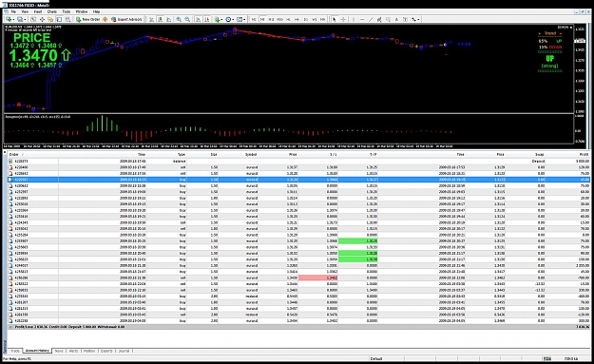Expand the New Chart dropdown arrow
The height and width of the screenshot is (364, 594).
[x=13, y=19]
